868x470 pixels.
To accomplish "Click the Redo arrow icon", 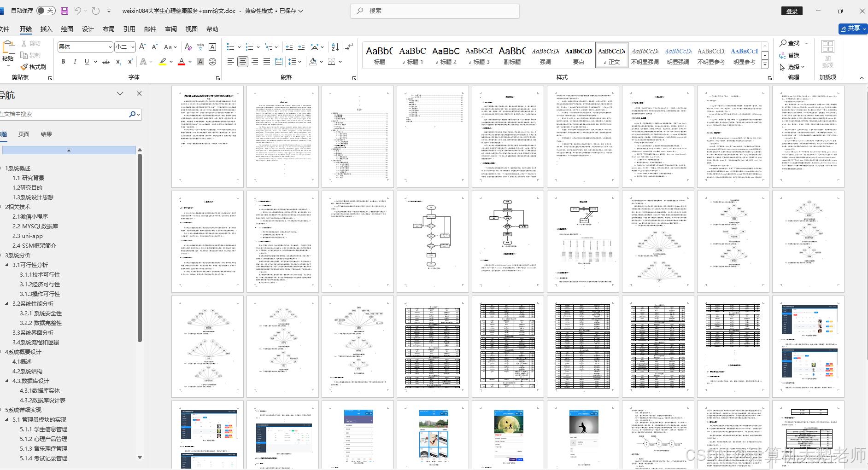I will [95, 11].
